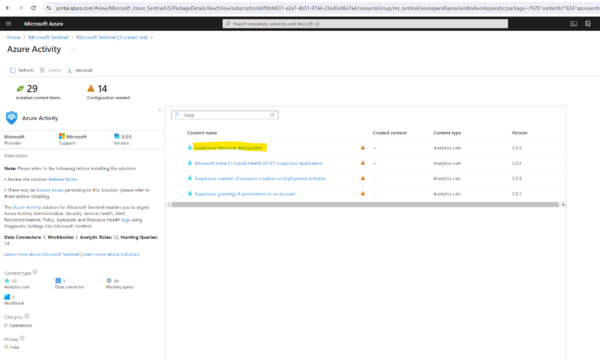Click flask icon of Suspicious number of resource creation row

click(190, 178)
